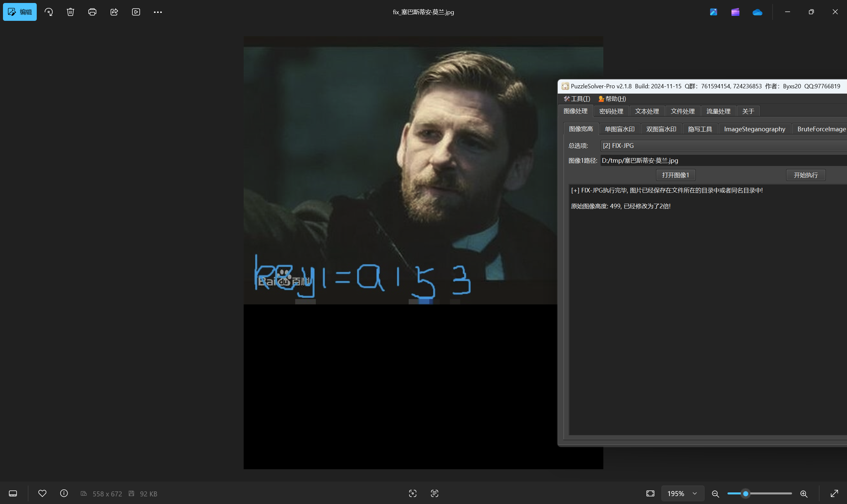This screenshot has width=847, height=504.
Task: Open the Designer app icon in the title bar
Action: (x=713, y=12)
